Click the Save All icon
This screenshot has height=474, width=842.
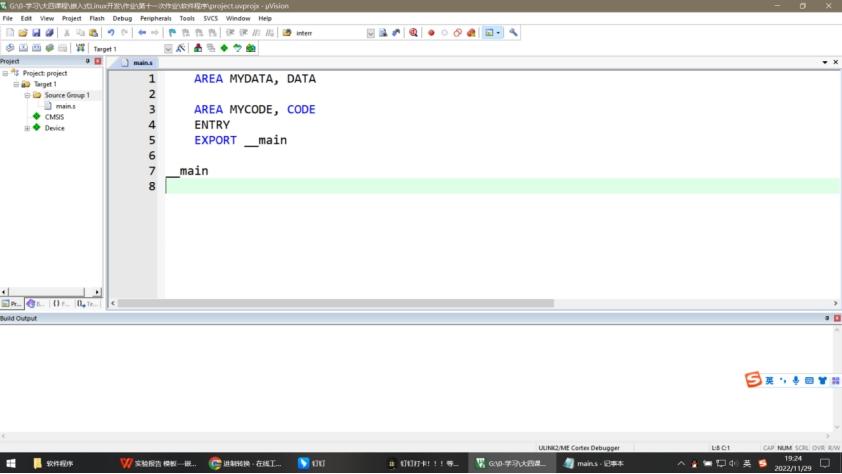[49, 33]
